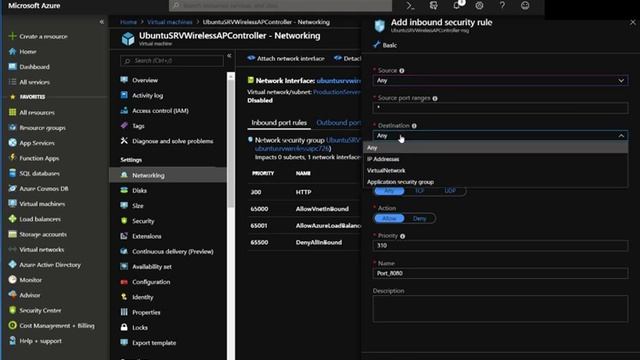Click the Name input field
This screenshot has width=640, height=360.
pos(500,273)
